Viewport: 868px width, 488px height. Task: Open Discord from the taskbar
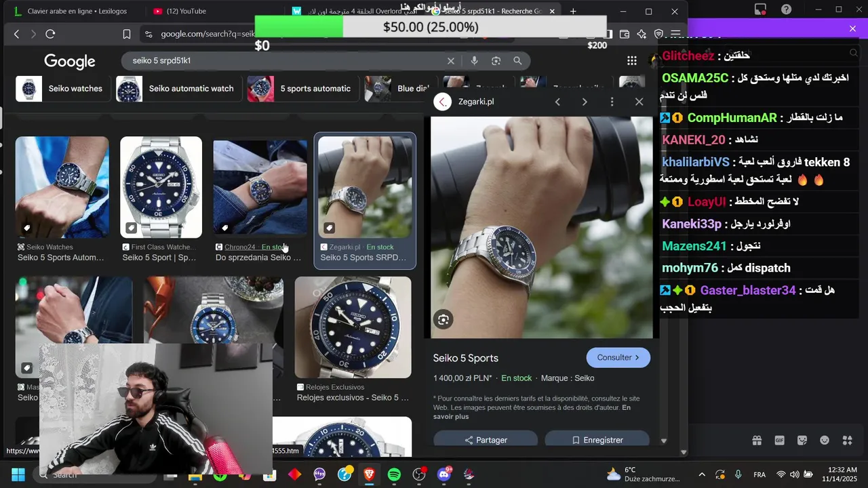click(x=444, y=474)
